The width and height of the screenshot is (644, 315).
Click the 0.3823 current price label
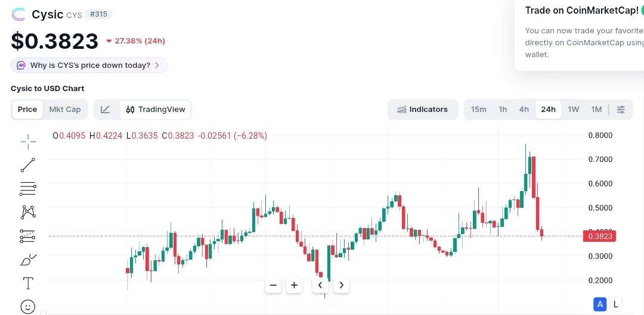coord(599,236)
